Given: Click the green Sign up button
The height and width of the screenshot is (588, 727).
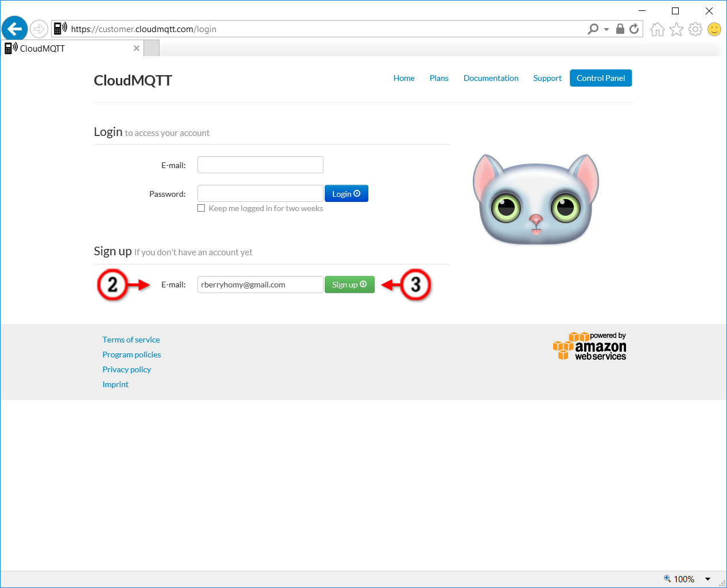Looking at the screenshot, I should 349,285.
